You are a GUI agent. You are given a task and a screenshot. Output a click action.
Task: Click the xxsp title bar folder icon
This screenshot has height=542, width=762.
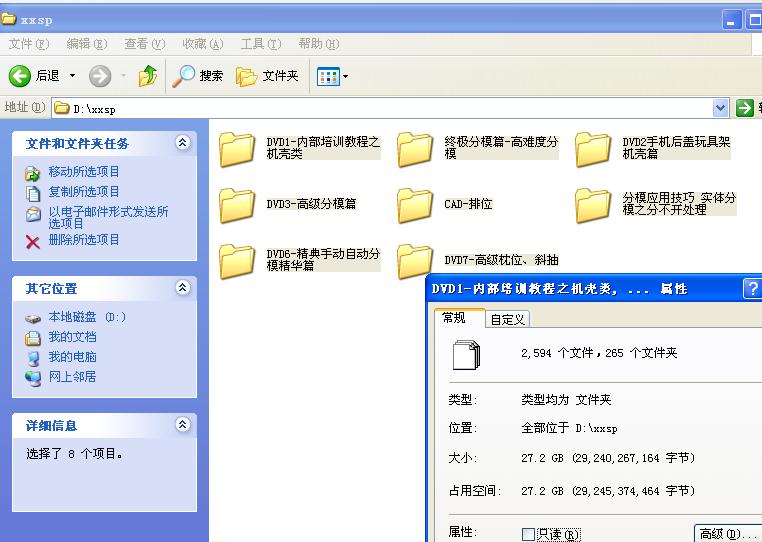pos(9,19)
